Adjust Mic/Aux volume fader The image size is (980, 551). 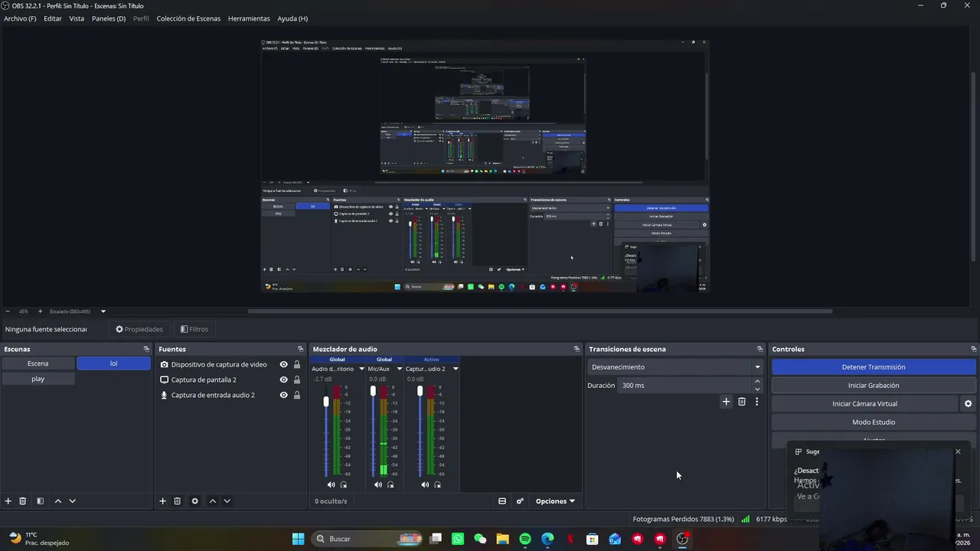pos(373,391)
